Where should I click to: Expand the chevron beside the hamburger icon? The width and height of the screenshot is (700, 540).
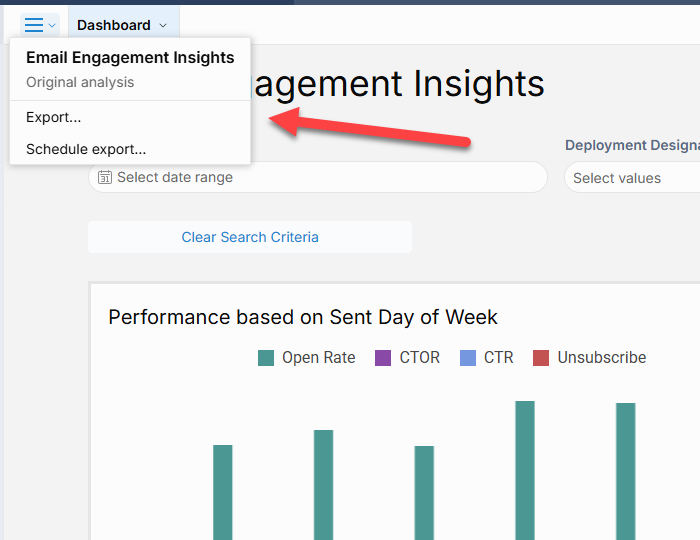[x=52, y=26]
